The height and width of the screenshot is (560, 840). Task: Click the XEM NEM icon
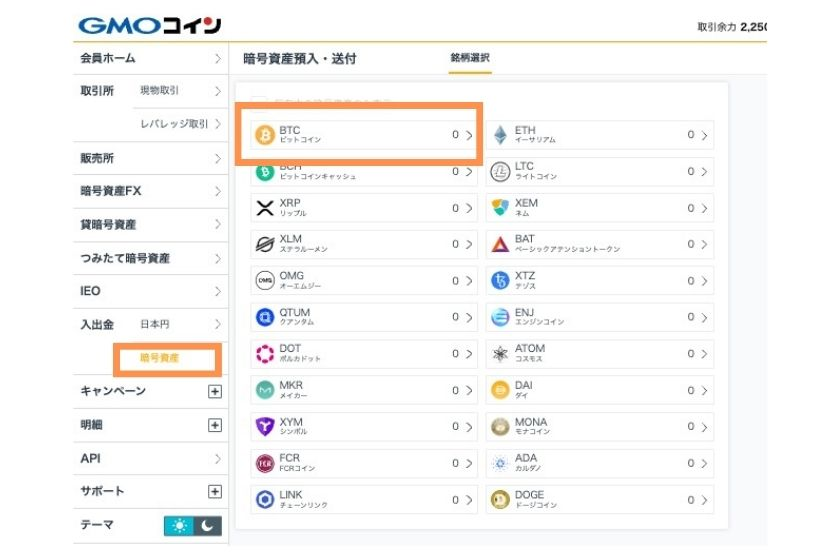click(500, 208)
